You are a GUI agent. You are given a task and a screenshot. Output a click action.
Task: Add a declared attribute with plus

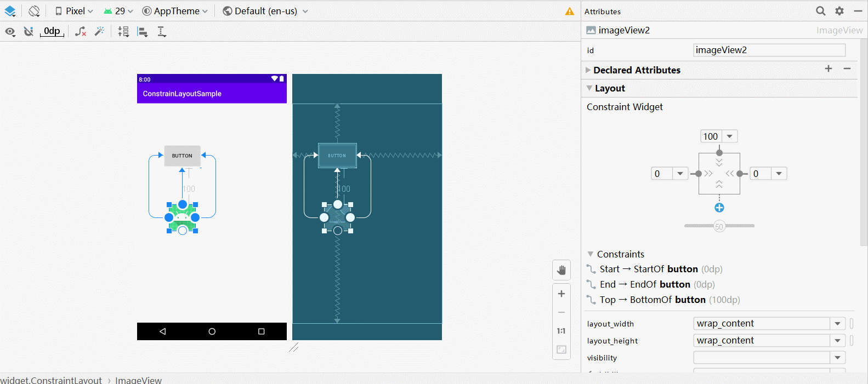[x=829, y=68]
